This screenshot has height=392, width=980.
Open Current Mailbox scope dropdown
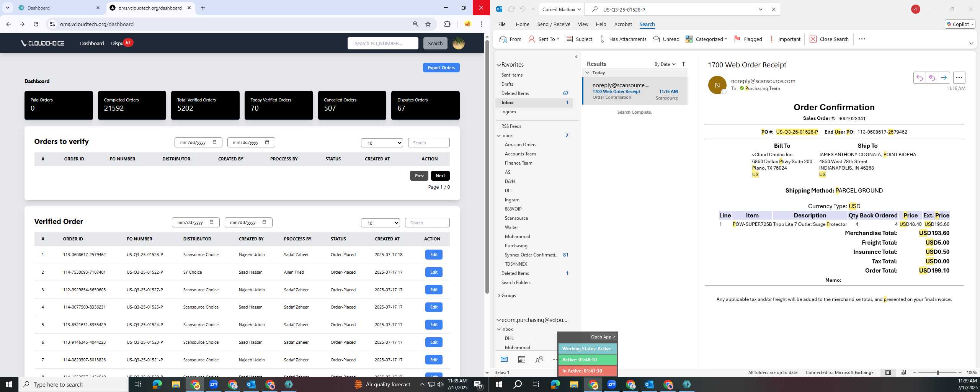pos(562,9)
